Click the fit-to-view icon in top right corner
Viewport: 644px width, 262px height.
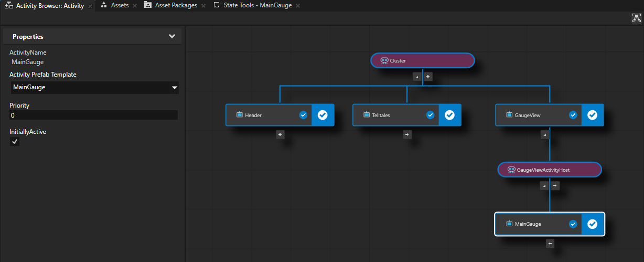coord(636,18)
